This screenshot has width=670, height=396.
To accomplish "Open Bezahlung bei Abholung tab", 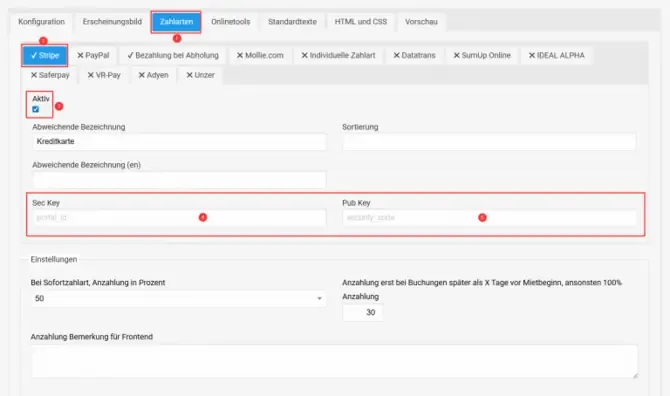I will pos(173,56).
